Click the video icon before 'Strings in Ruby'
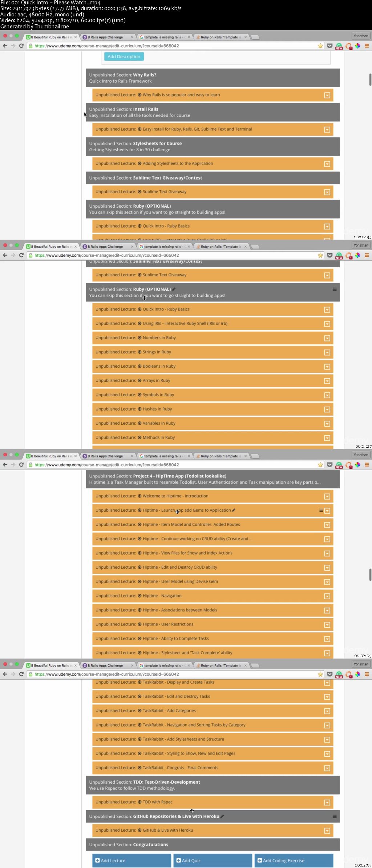Screen dimensions: 372x868 click(139, 352)
